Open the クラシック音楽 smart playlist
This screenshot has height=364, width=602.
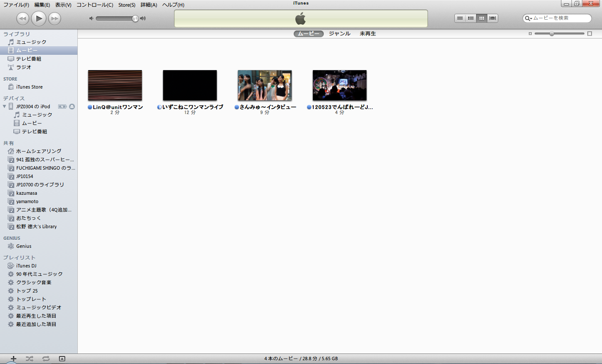[38, 283]
